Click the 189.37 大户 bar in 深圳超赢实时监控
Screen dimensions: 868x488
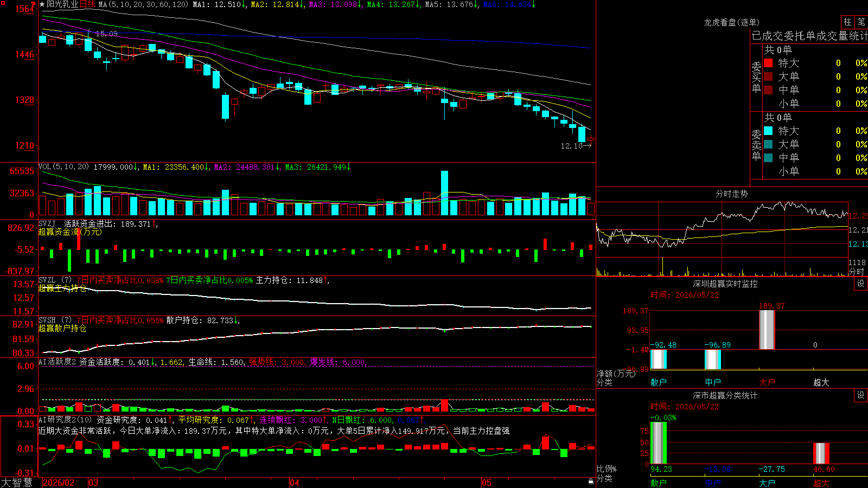[767, 330]
